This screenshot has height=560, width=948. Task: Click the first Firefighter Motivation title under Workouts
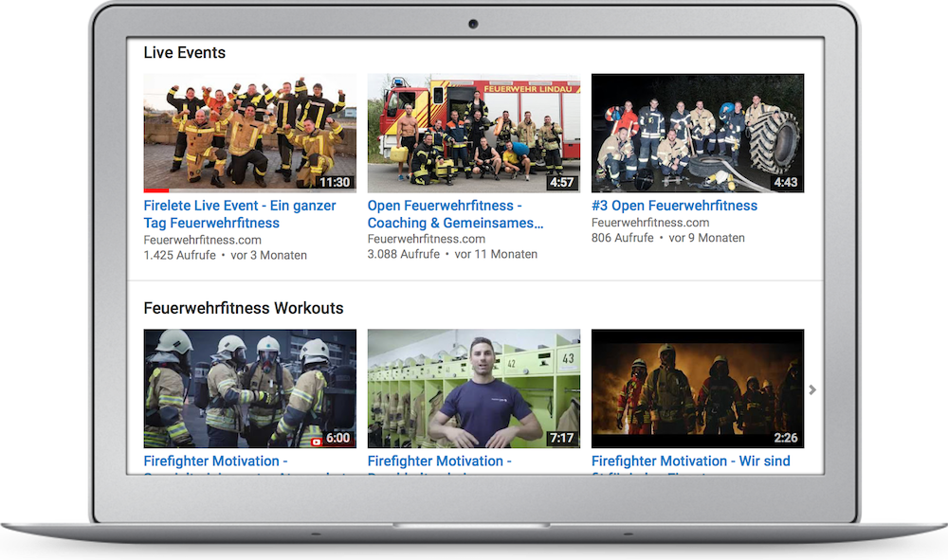(x=215, y=461)
